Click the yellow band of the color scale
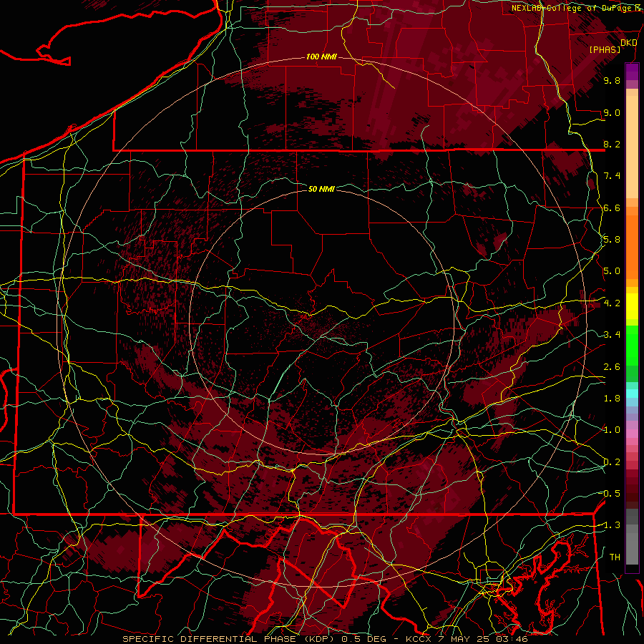This screenshot has height=644, width=644. [632, 306]
